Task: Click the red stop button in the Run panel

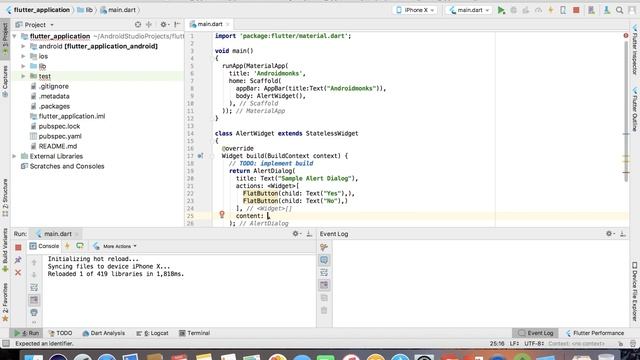Action: [x=18, y=247]
